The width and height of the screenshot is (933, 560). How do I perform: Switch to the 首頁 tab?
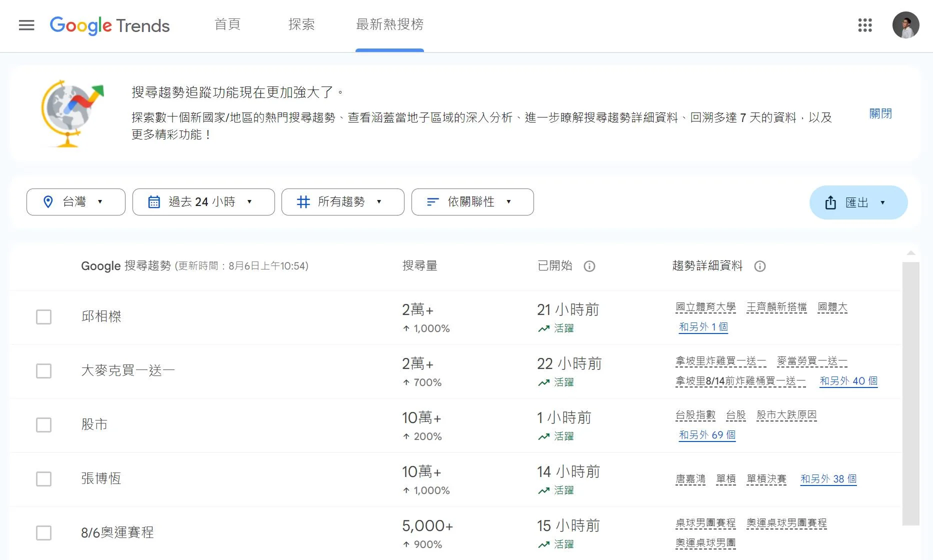[227, 24]
